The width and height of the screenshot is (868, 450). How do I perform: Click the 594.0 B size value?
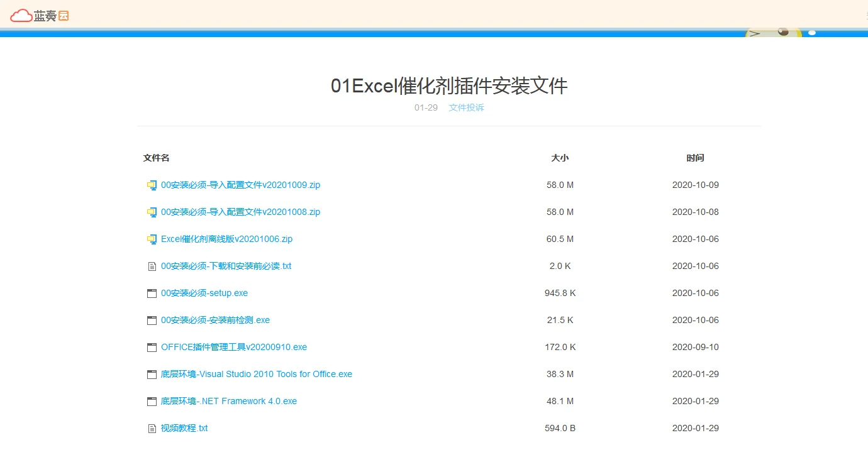pos(560,428)
